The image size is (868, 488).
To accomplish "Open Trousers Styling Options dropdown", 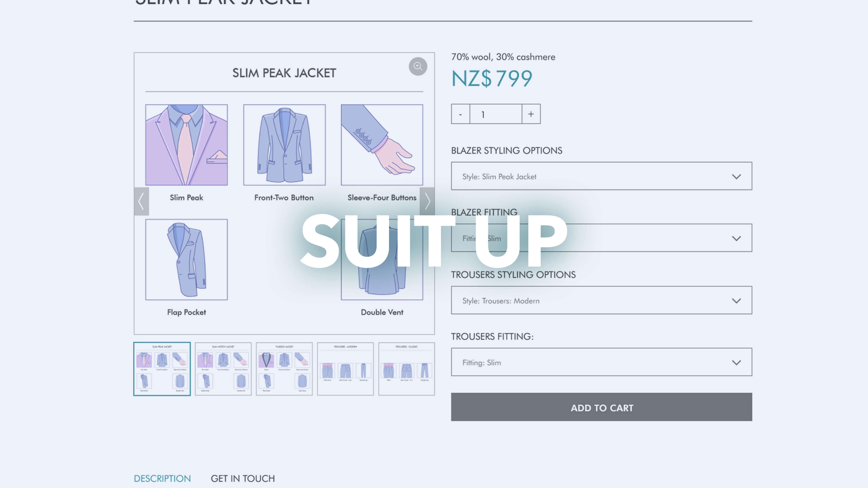I will [x=601, y=300].
